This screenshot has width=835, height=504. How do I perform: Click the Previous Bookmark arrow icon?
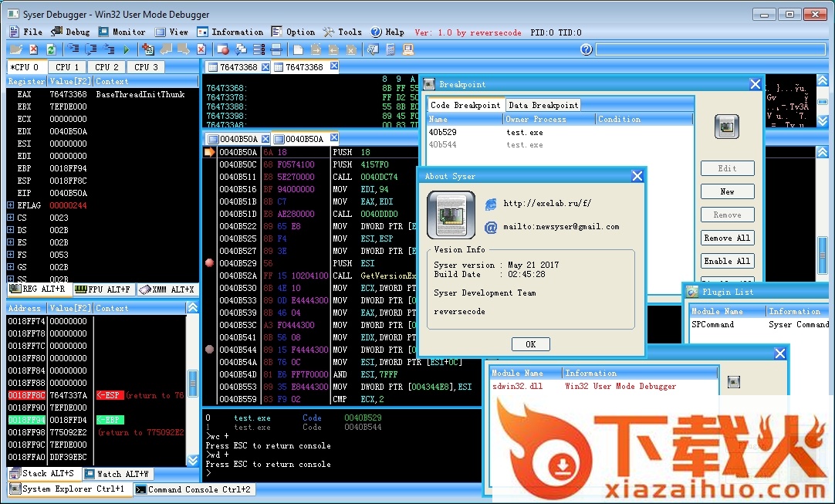[166, 49]
